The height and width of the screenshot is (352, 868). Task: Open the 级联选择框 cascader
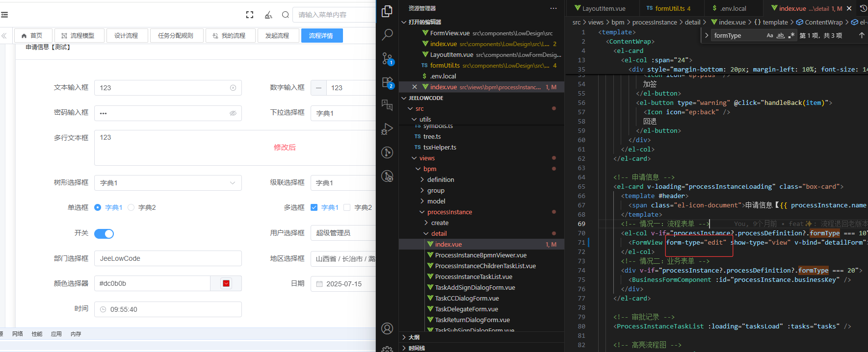coord(343,183)
